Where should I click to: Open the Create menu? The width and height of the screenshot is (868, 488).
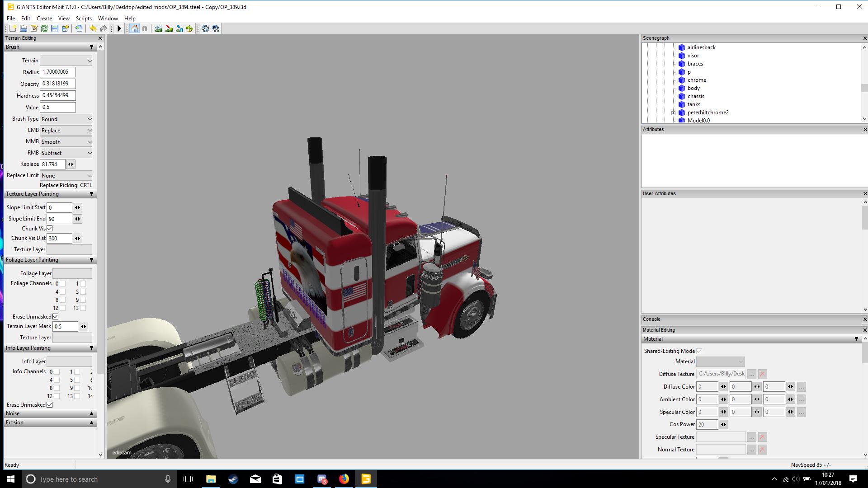coord(44,19)
